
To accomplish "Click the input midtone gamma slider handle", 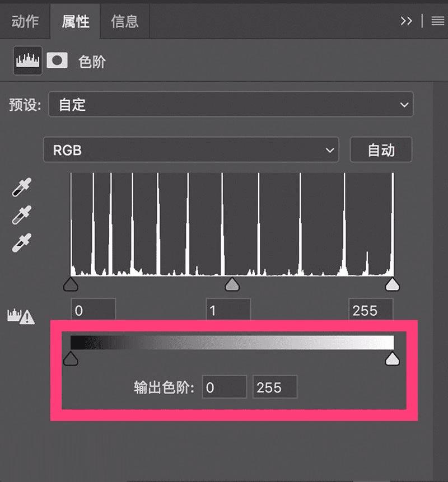I will (x=232, y=284).
